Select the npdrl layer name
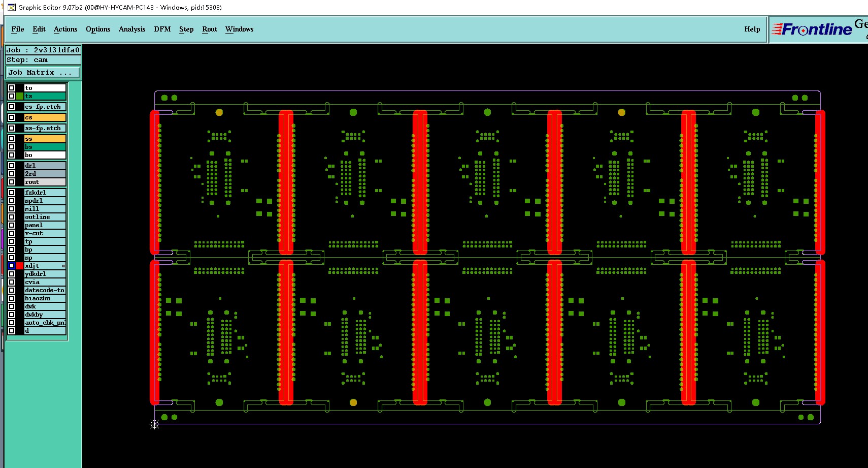 point(45,201)
